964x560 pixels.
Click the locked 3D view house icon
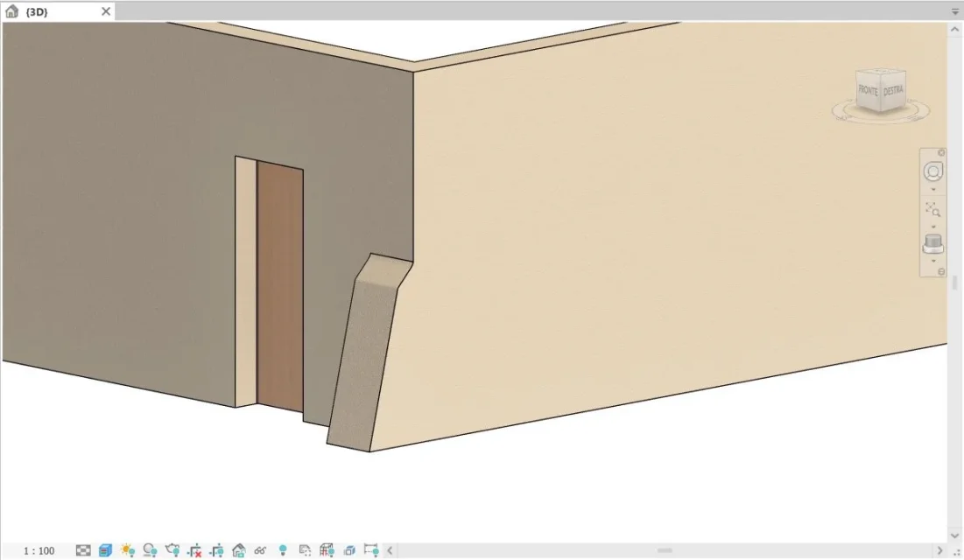click(238, 550)
